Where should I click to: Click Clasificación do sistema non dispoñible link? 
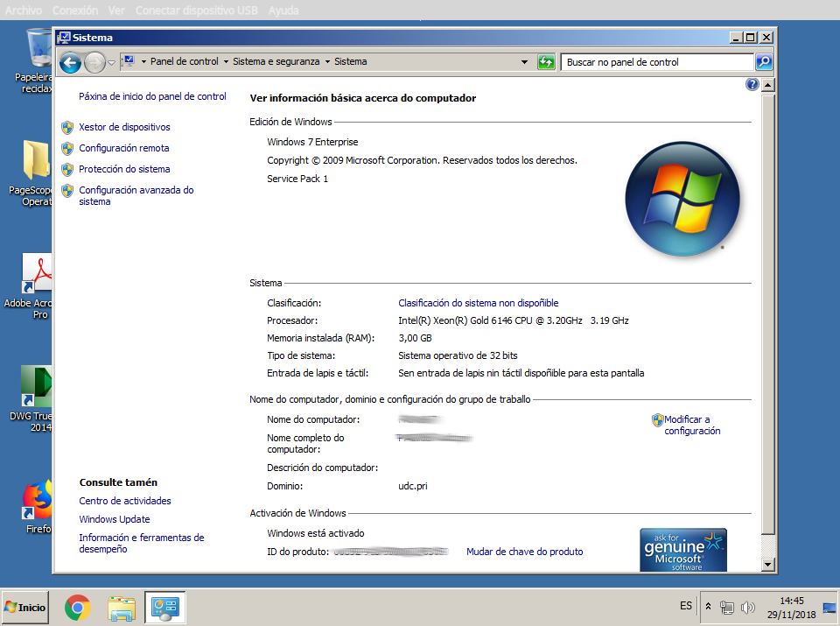[479, 303]
